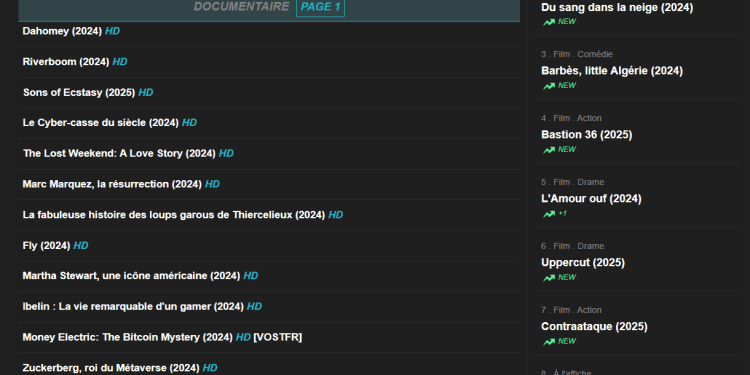Open Uppercut (2025) in the sidebar ranking
The width and height of the screenshot is (750, 375).
583,263
